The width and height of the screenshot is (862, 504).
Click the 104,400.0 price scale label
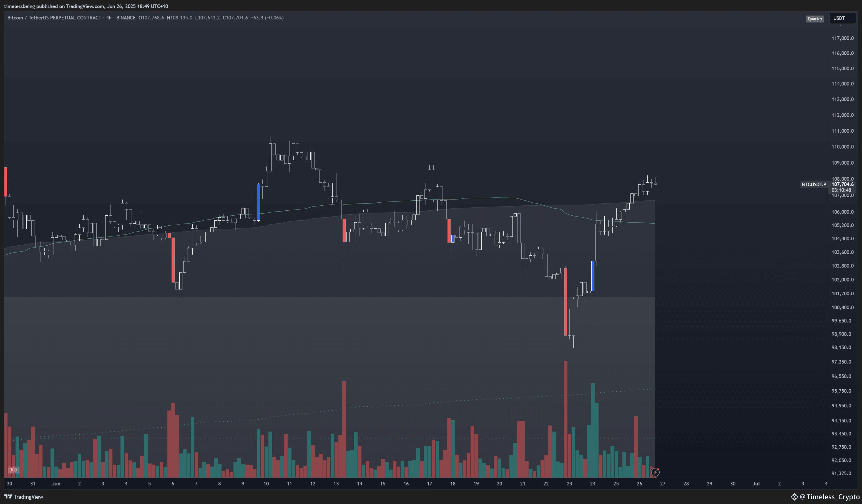[843, 239]
